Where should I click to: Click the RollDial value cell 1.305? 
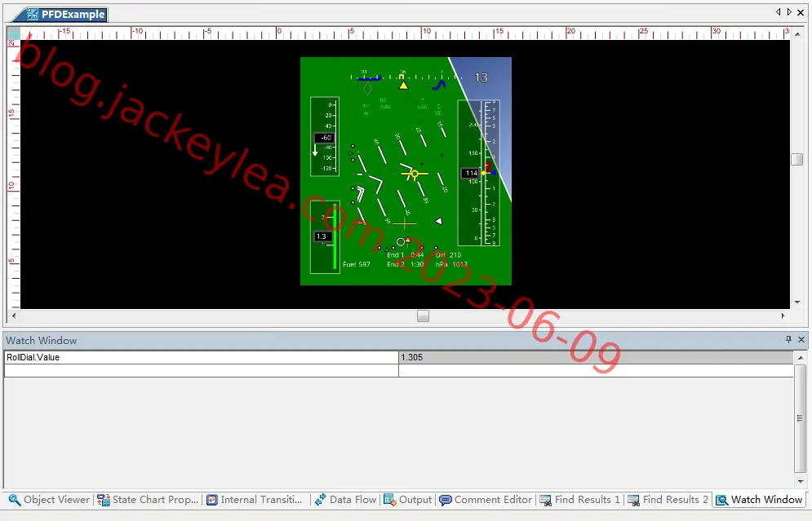click(x=596, y=357)
